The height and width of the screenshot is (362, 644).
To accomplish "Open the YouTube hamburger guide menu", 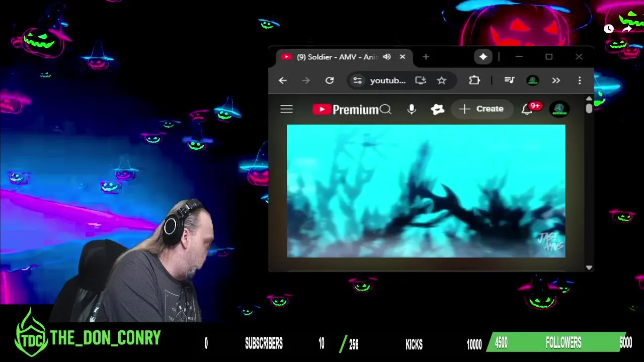I will click(286, 109).
